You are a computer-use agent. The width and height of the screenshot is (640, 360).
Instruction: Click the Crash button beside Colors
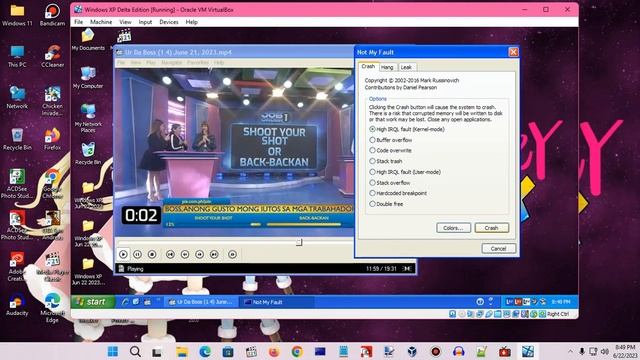491,228
